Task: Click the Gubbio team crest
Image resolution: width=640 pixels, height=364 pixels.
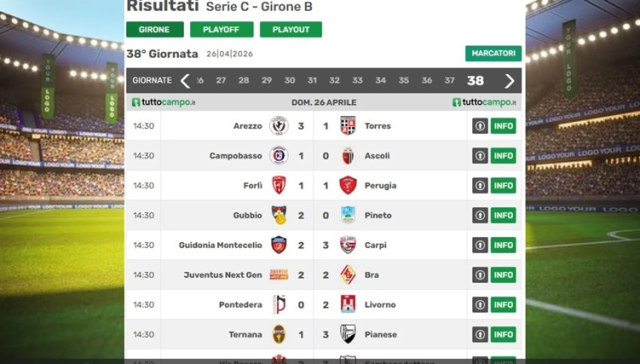Action: tap(278, 215)
